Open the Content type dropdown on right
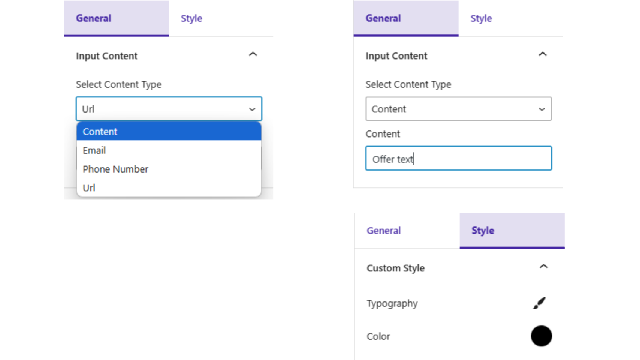The image size is (640, 360). point(458,109)
